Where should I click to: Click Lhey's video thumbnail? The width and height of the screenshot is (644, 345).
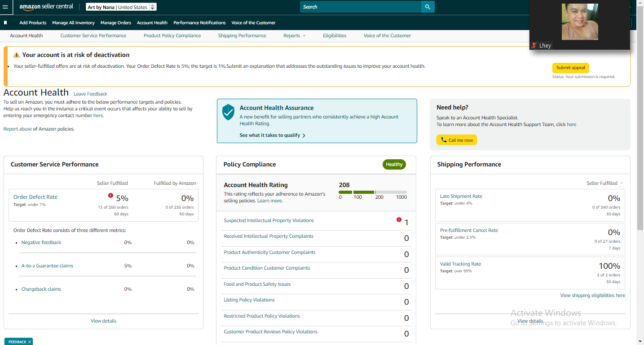tap(580, 22)
